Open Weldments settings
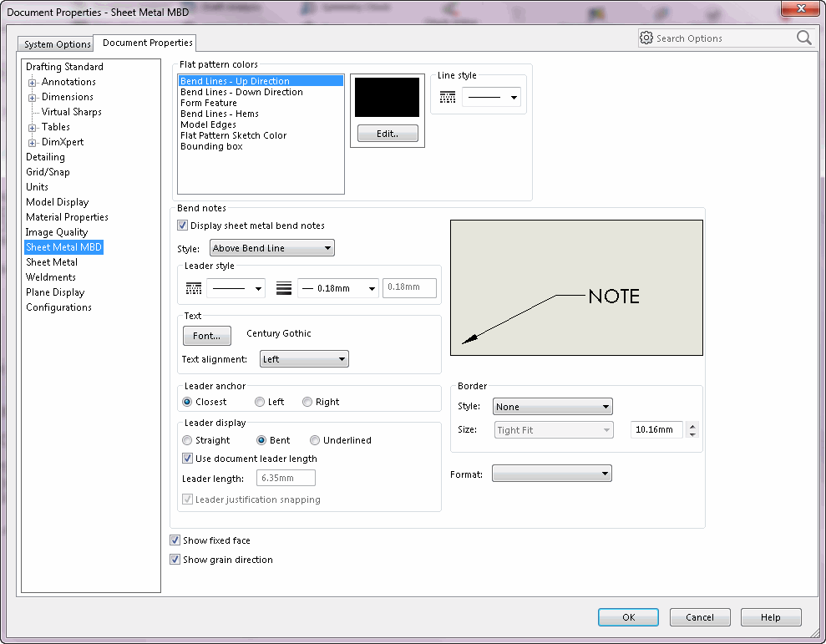826x644 pixels. coord(51,277)
